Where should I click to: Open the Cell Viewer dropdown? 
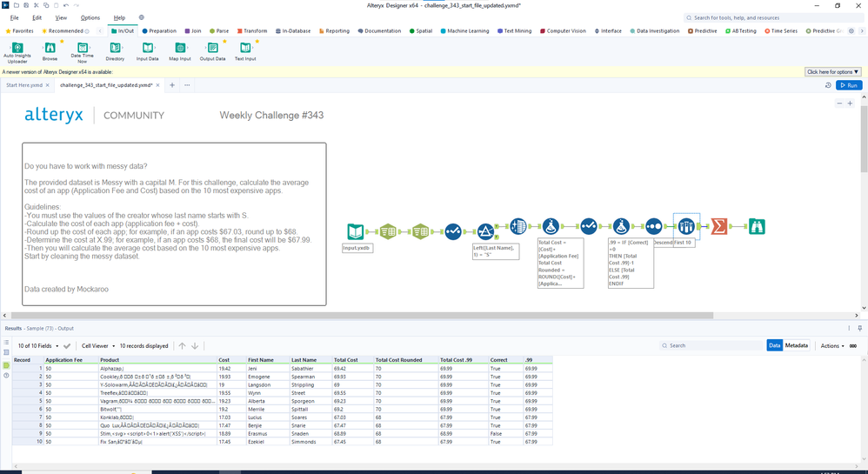98,346
